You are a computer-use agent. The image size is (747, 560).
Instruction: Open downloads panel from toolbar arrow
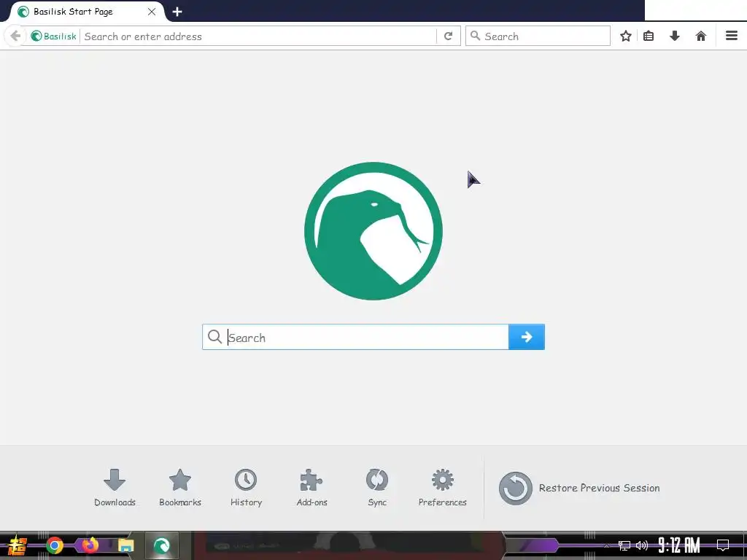(675, 36)
